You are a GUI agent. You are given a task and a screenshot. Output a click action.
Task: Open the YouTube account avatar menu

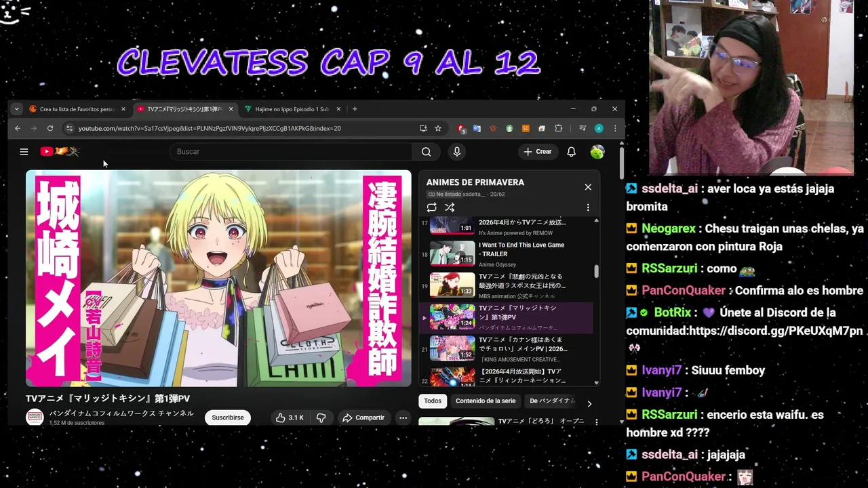(597, 152)
